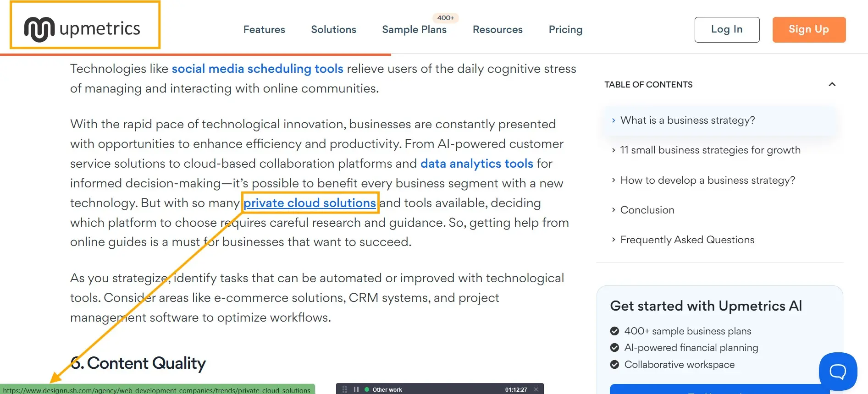
Task: Click the Upmetrics logo
Action: pos(83,29)
